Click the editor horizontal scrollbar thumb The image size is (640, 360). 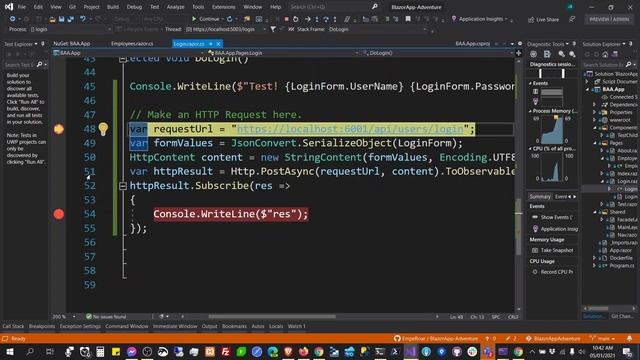(x=272, y=316)
